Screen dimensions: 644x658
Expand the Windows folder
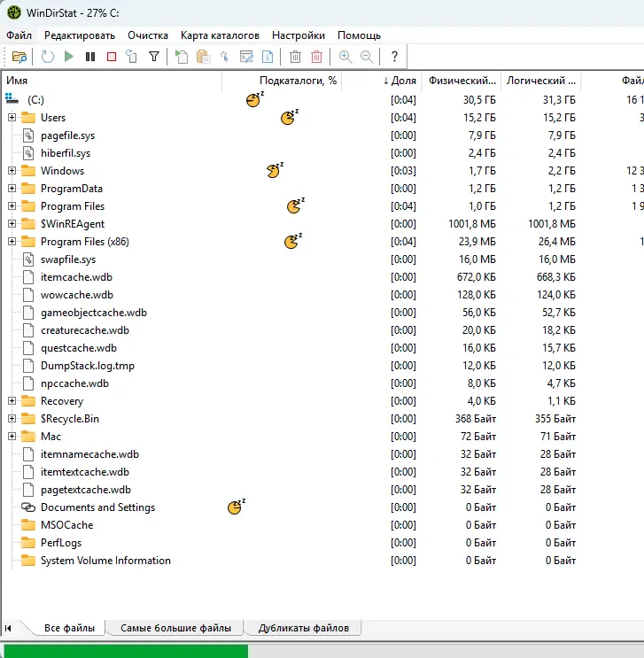tap(12, 170)
